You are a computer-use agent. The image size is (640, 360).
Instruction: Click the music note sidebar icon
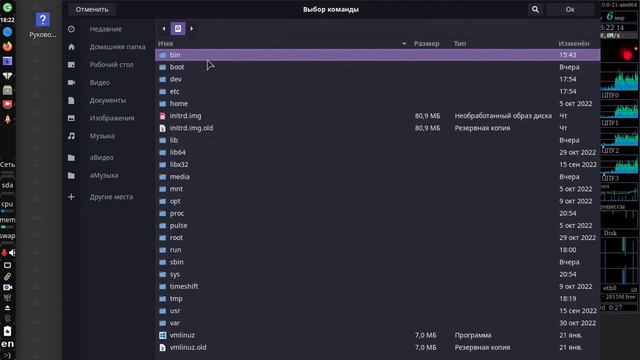(71, 136)
